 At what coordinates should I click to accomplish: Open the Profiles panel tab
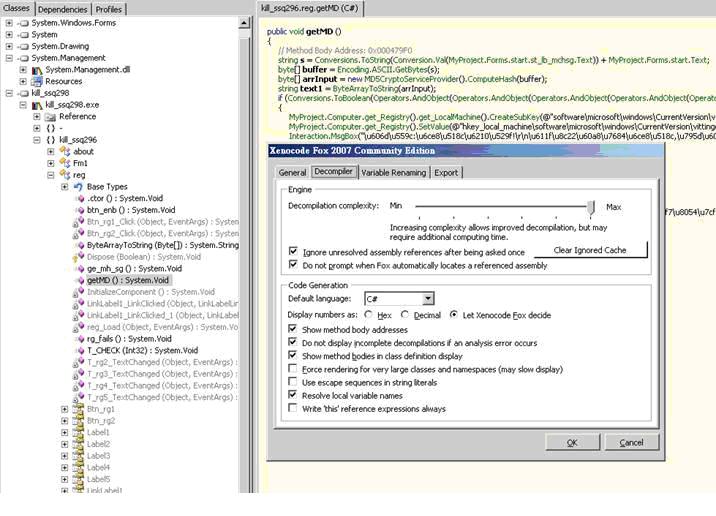point(109,9)
